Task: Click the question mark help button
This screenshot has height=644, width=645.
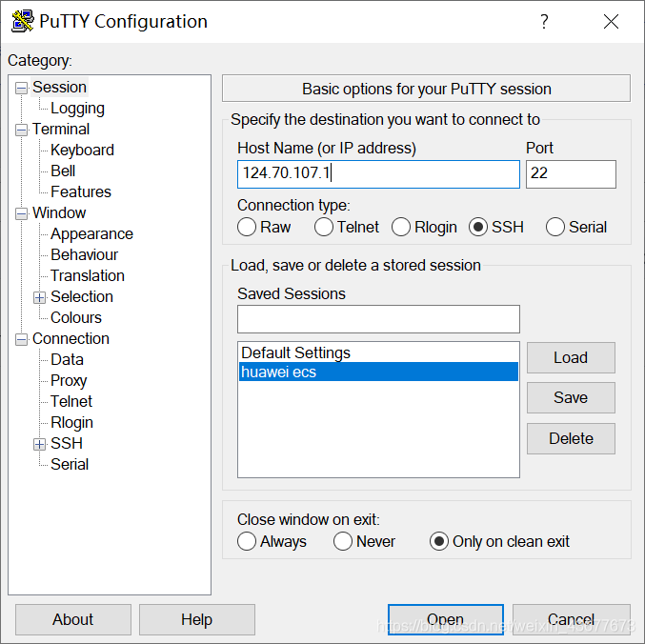Action: click(544, 21)
